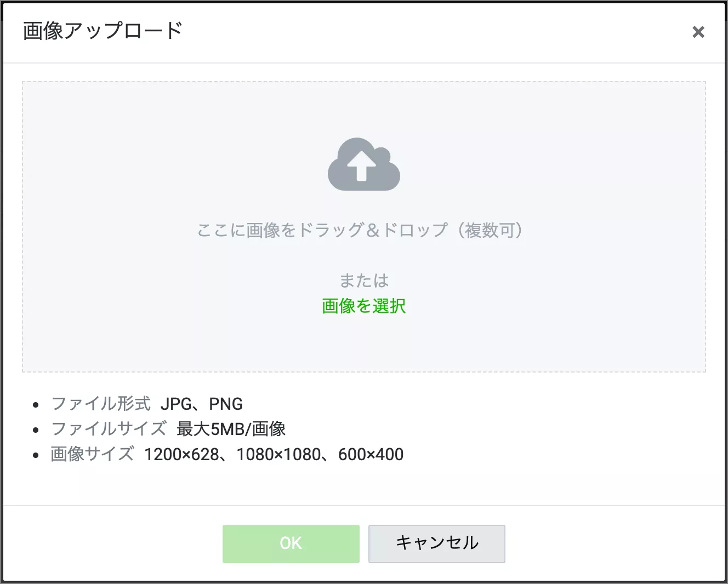The width and height of the screenshot is (728, 584).
Task: Click the bullet point before ファイル形式
Action: 36,405
